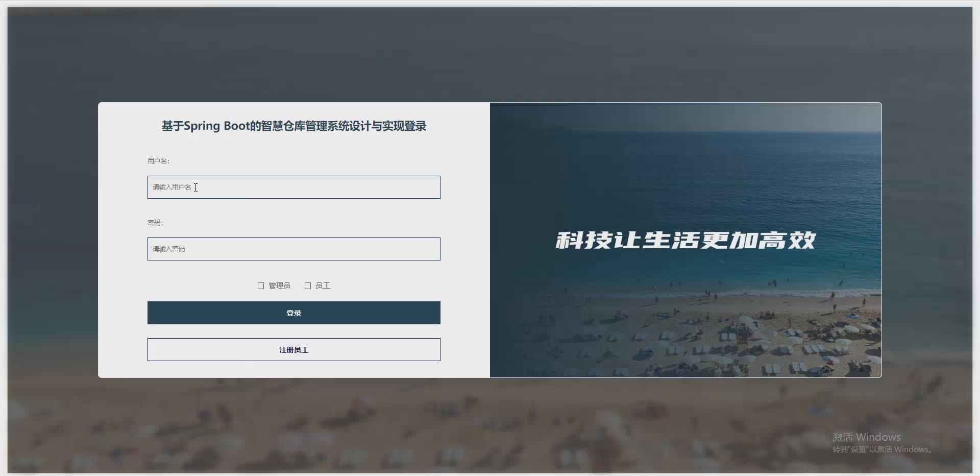Check the 员工 (employee) checkbox
The height and width of the screenshot is (476, 980).
pos(307,285)
